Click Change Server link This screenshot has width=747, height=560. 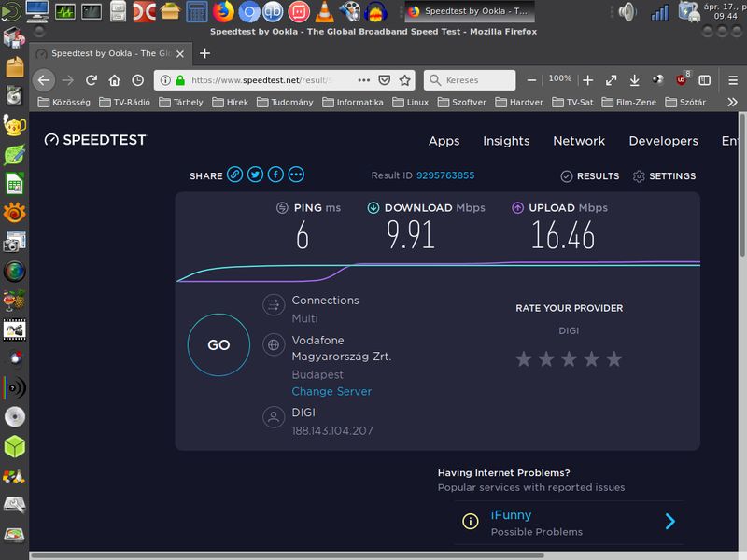click(331, 391)
